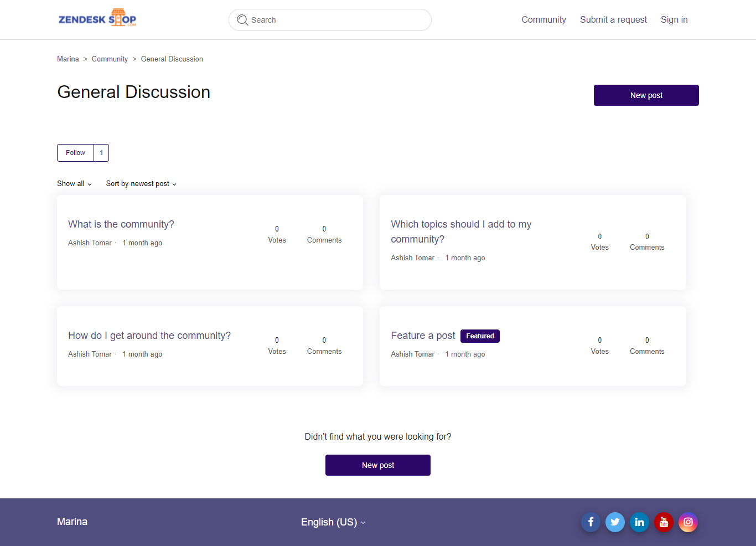Click Sign in link
This screenshot has width=756, height=546.
[x=674, y=20]
